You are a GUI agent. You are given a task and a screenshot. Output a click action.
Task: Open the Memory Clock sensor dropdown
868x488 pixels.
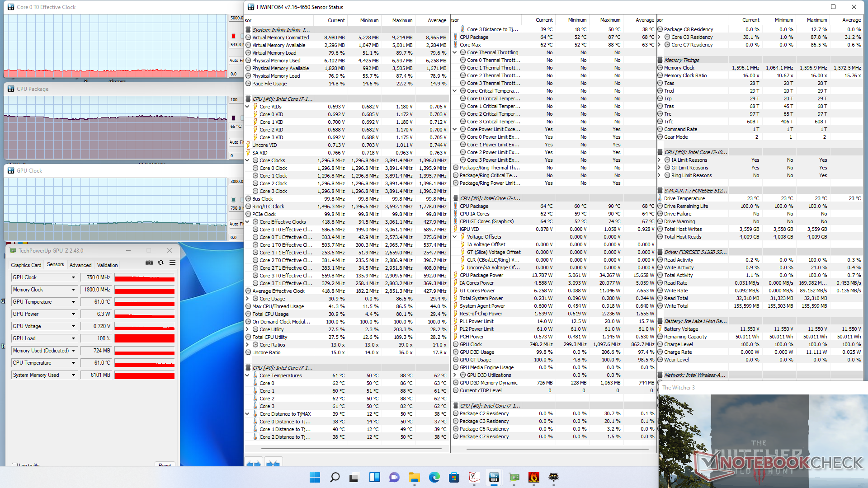73,290
